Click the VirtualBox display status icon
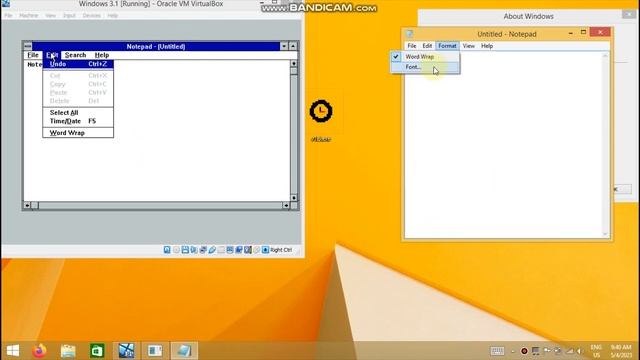640x360 pixels. 230,250
